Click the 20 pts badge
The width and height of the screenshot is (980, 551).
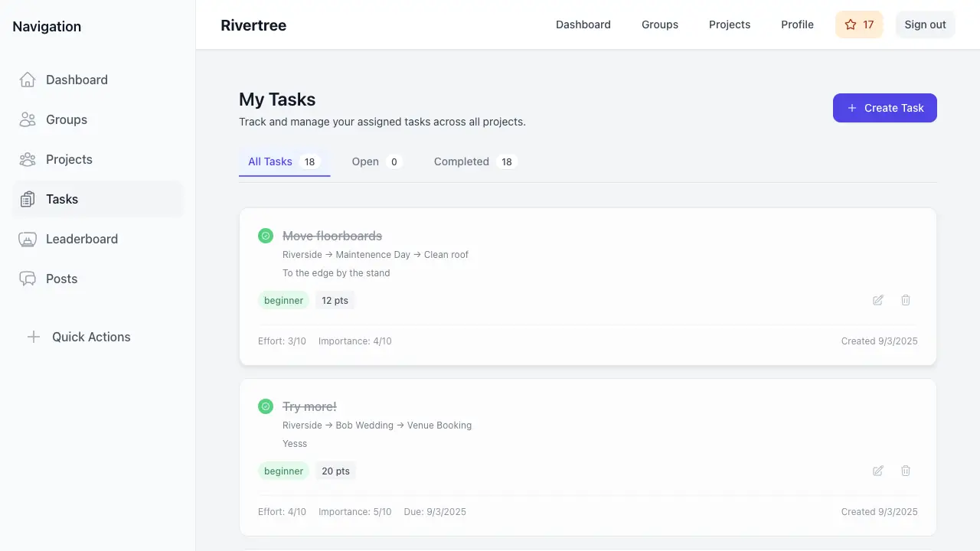[x=335, y=471]
